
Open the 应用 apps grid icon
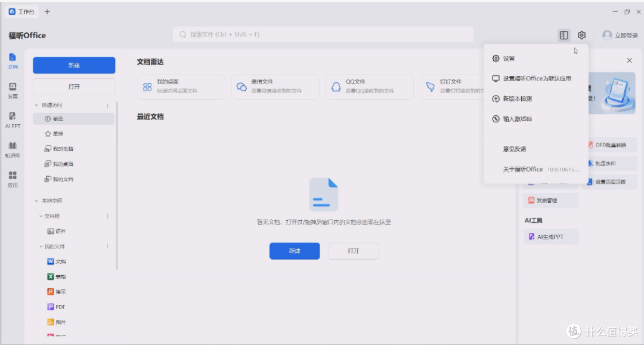pyautogui.click(x=13, y=179)
